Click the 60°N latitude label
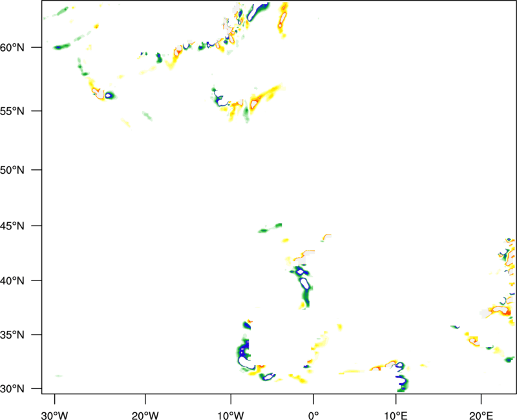Image resolution: width=517 pixels, height=420 pixels. [12, 48]
